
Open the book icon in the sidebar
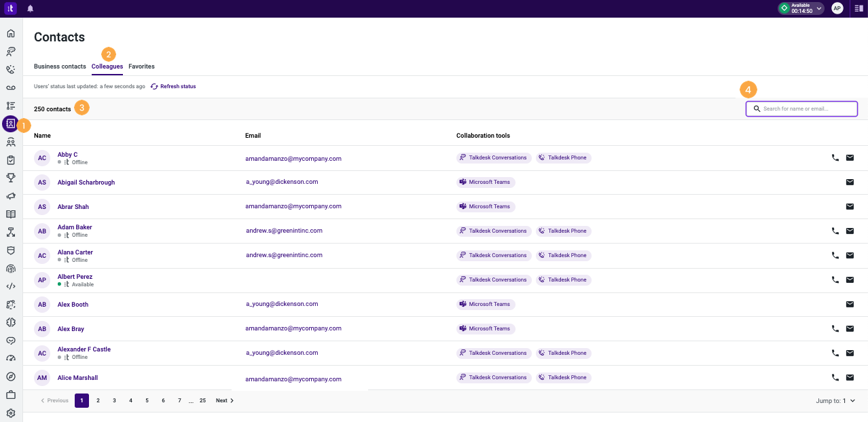pyautogui.click(x=10, y=214)
